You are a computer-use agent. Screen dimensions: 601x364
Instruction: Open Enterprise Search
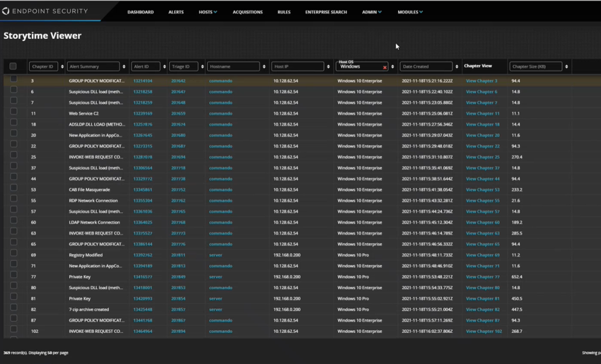[326, 12]
